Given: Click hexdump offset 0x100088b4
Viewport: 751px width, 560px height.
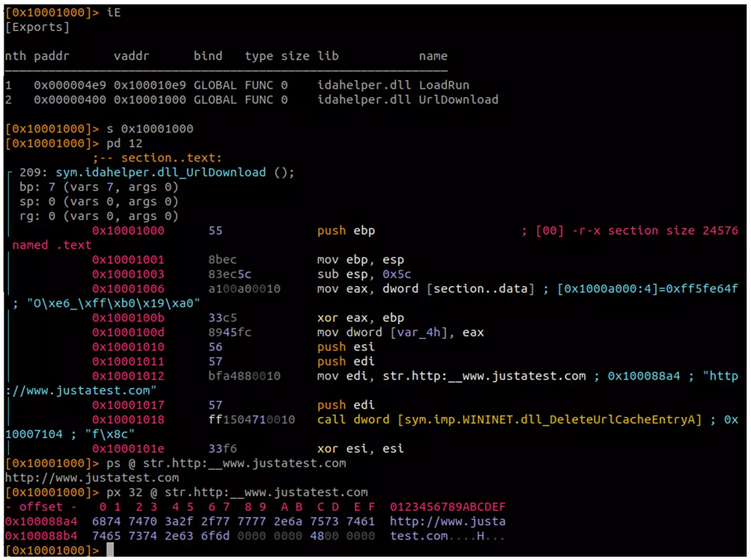Looking at the screenshot, I should [41, 536].
